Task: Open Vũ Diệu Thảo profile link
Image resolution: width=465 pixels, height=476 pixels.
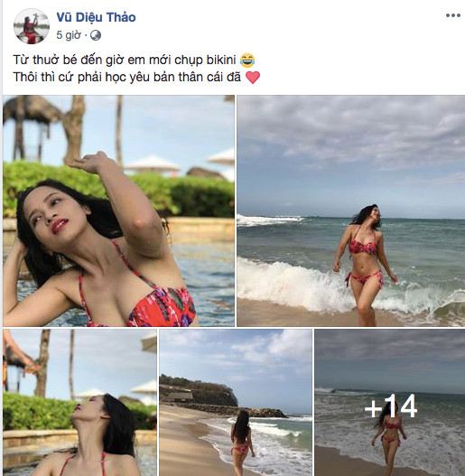Action: 96,17
